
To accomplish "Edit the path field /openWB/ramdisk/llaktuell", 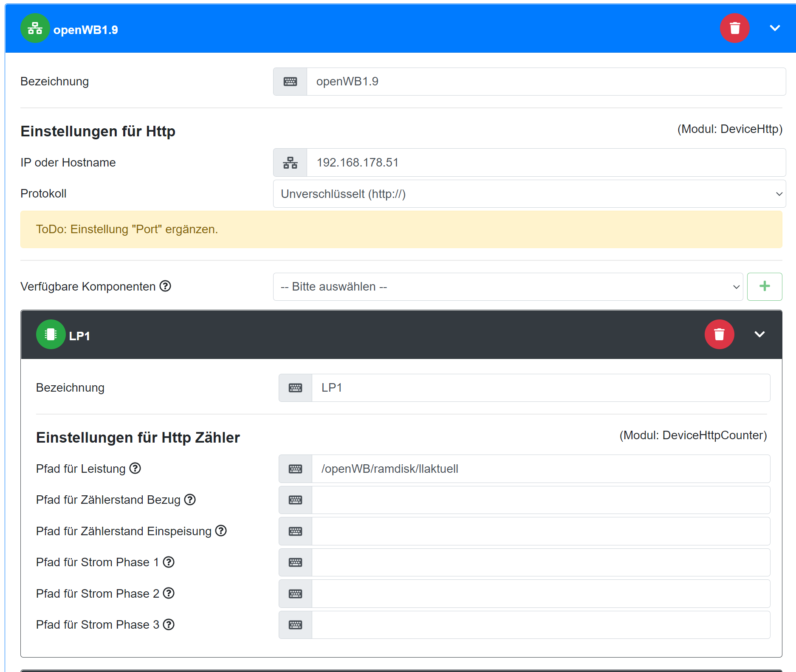I will point(541,469).
